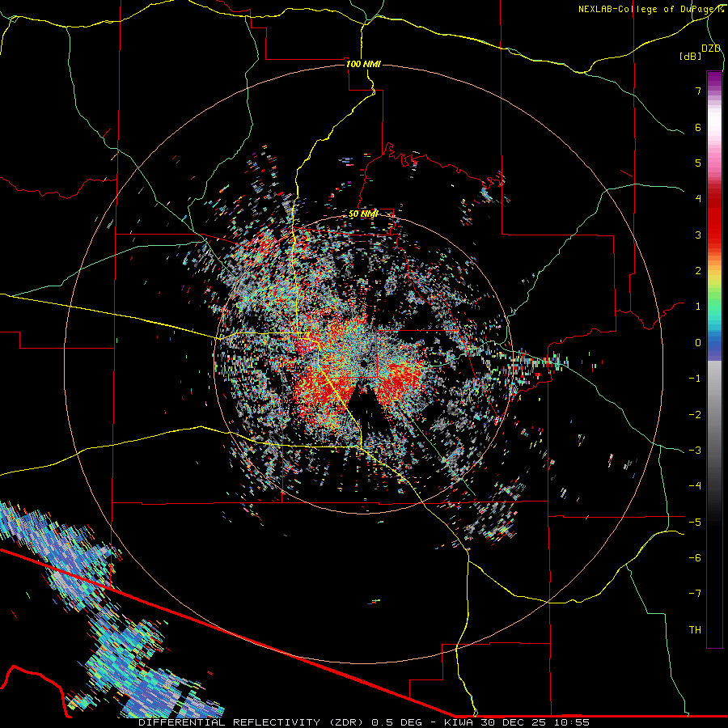
Task: Click the 6 value on color scale
Action: pos(698,127)
